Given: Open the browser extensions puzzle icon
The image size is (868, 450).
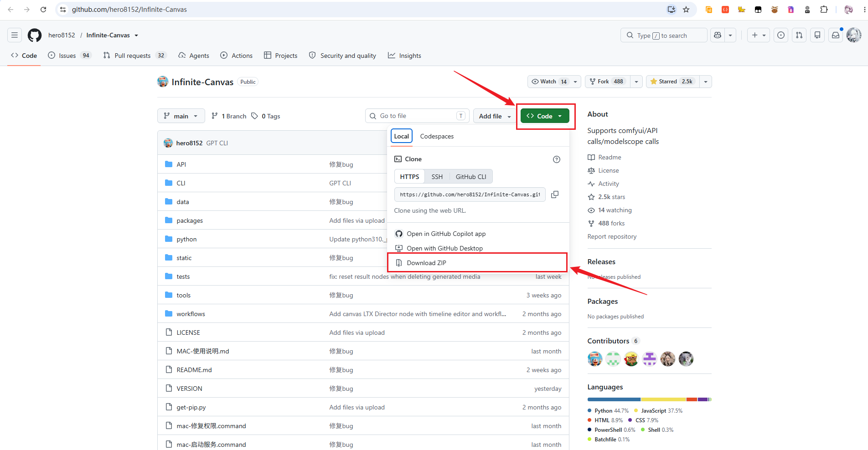Looking at the screenshot, I should pyautogui.click(x=824, y=10).
